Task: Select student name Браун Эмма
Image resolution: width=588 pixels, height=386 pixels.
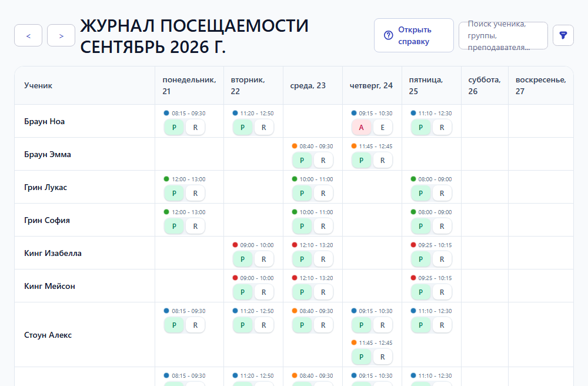Action: pyautogui.click(x=48, y=155)
